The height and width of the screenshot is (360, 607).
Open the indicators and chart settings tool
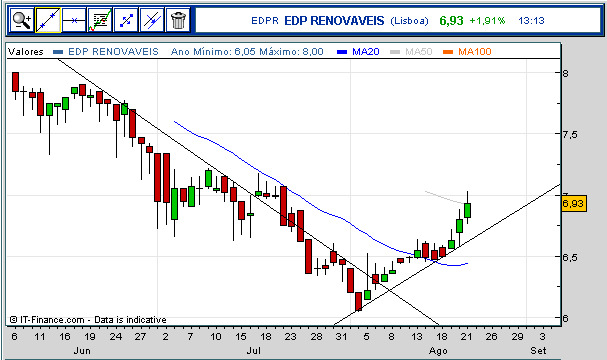[x=100, y=20]
